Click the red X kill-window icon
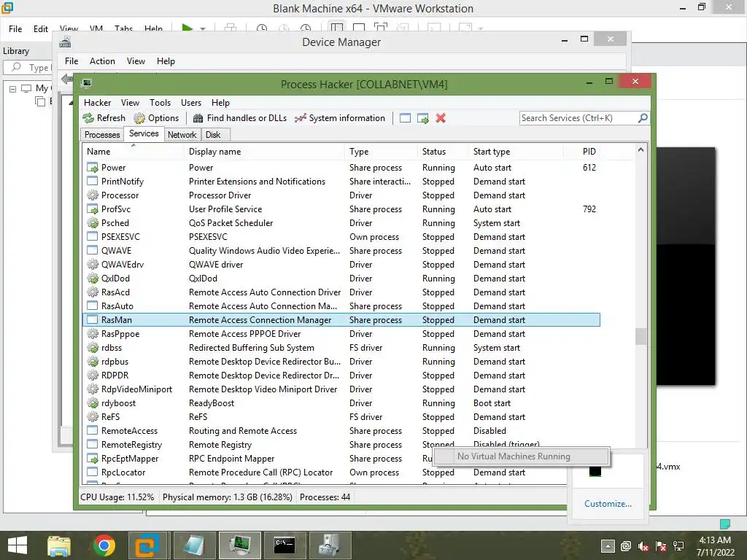Viewport: 747px width, 560px height. [x=441, y=118]
